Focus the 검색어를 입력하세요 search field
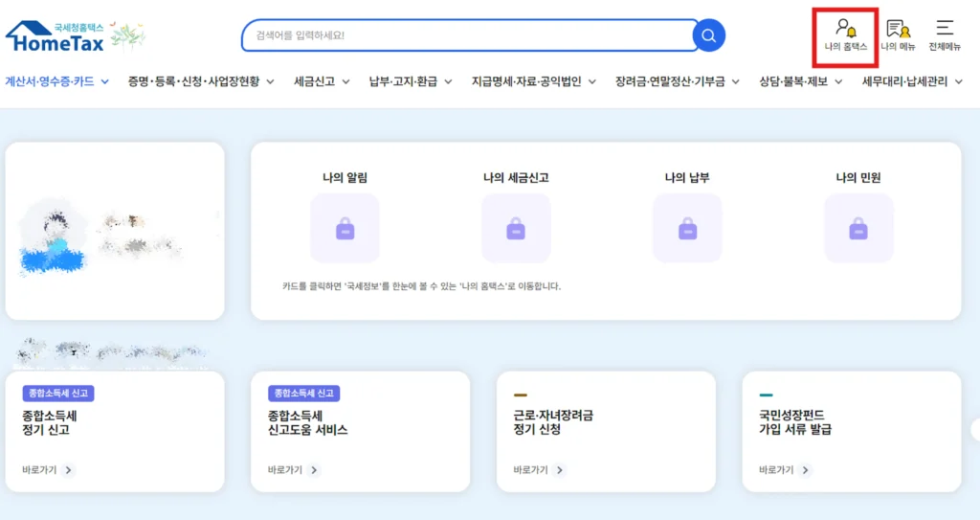The width and height of the screenshot is (980, 520). point(470,35)
